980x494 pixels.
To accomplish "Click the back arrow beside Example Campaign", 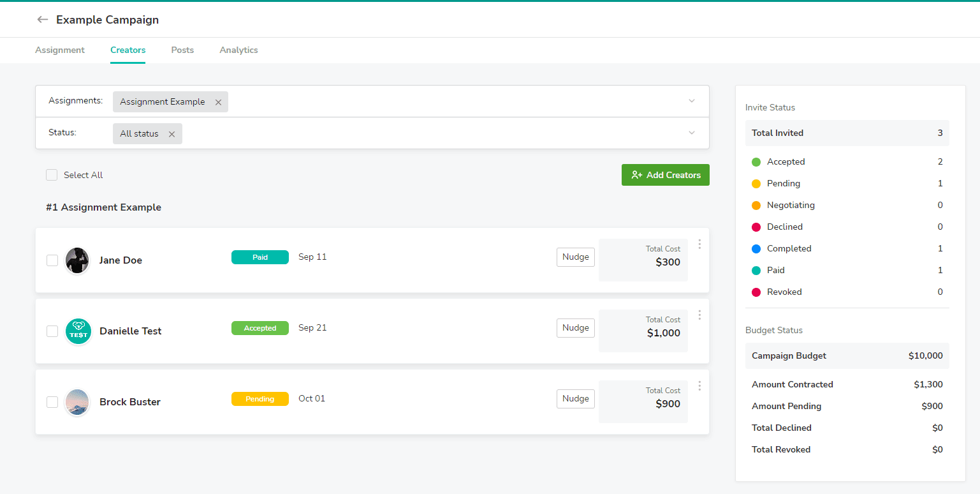I will 43,20.
